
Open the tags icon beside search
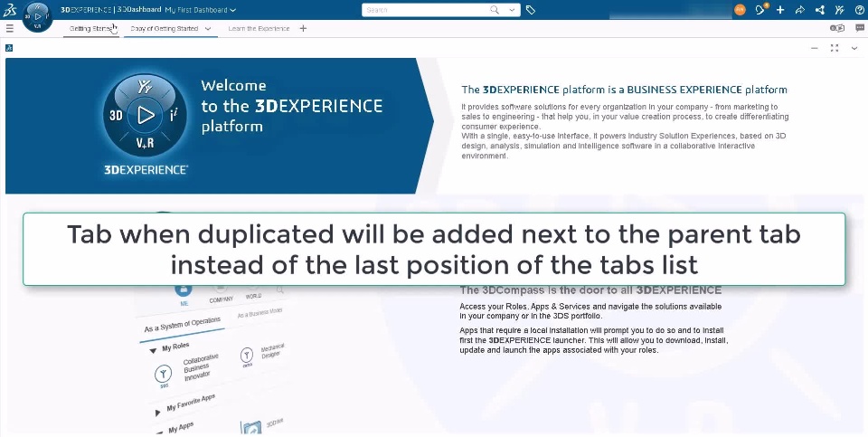point(531,10)
